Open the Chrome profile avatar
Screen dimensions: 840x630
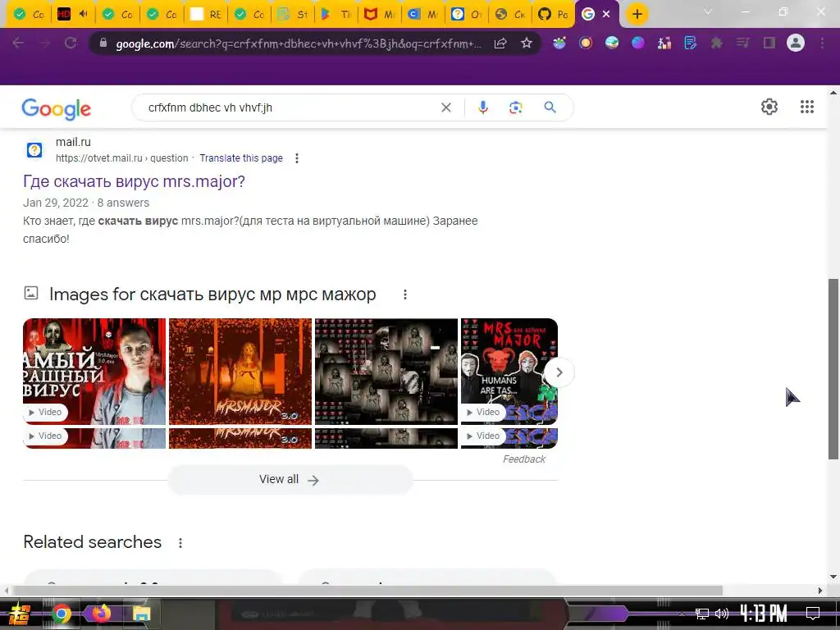tap(796, 43)
